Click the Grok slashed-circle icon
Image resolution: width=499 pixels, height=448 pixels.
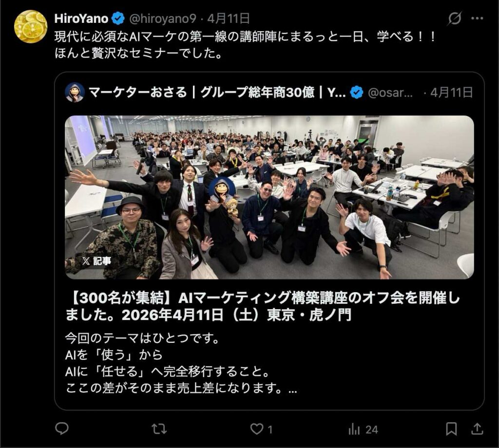(455, 19)
